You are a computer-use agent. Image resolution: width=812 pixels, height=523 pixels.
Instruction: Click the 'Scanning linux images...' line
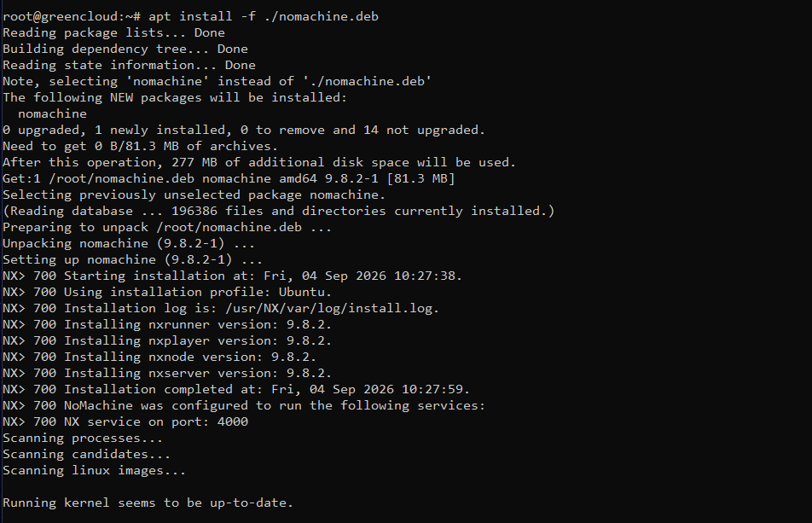pos(94,471)
